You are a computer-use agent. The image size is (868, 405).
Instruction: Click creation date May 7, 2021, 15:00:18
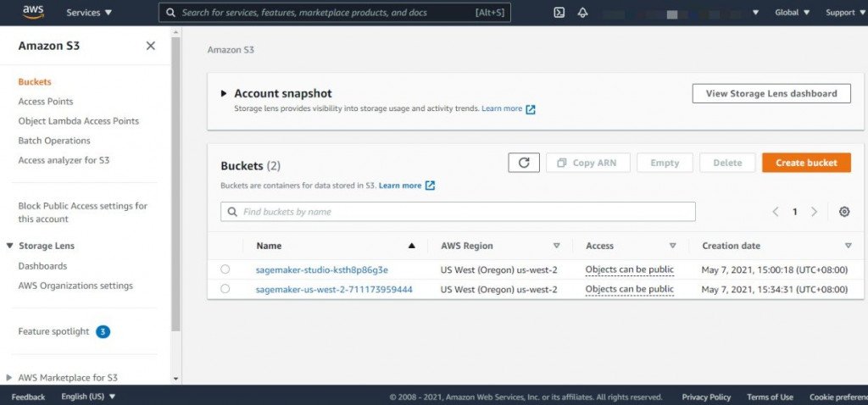(x=775, y=270)
